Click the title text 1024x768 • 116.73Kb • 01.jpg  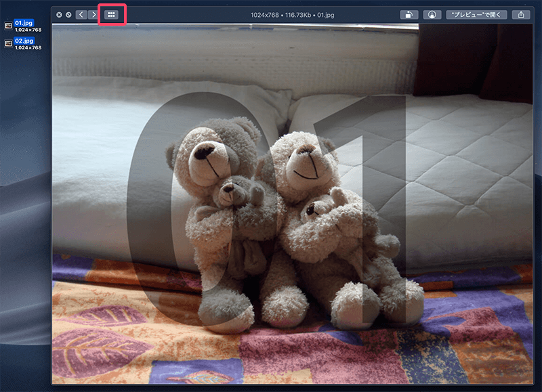point(293,15)
